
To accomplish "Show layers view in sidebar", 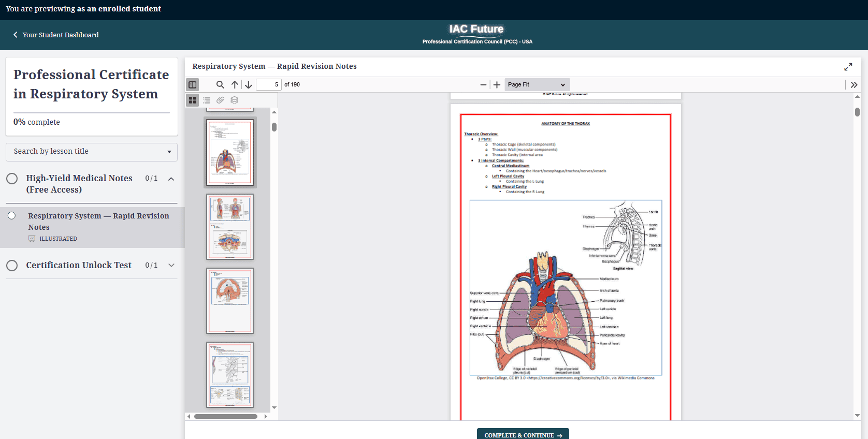I will click(x=235, y=100).
